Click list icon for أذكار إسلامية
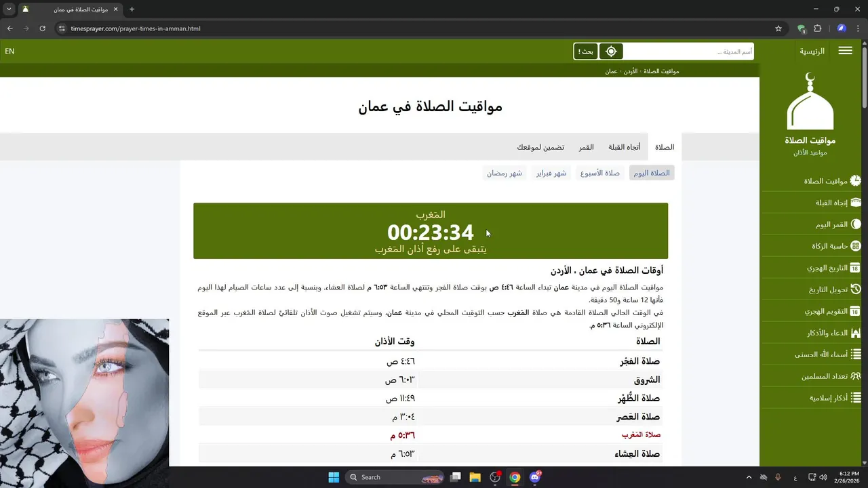 (x=856, y=398)
